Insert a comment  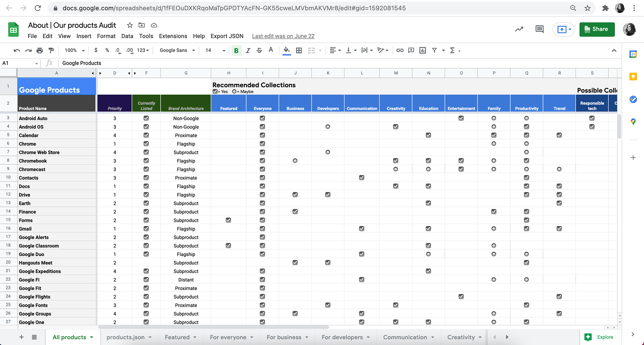pos(411,50)
